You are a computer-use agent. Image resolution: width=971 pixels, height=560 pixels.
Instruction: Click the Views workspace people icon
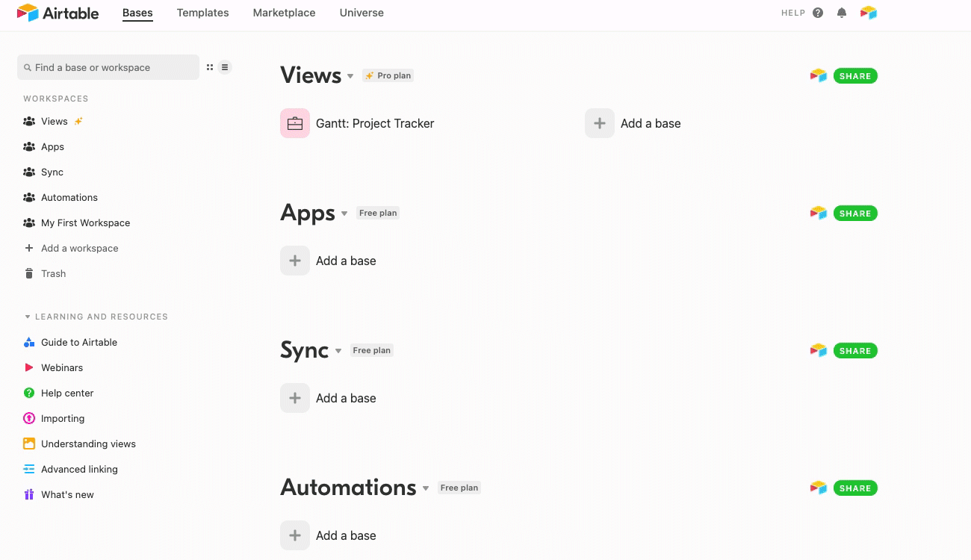tap(29, 121)
